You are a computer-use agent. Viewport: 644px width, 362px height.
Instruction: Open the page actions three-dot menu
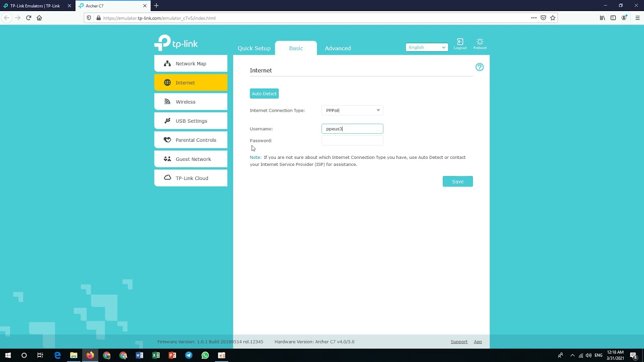pos(534,18)
